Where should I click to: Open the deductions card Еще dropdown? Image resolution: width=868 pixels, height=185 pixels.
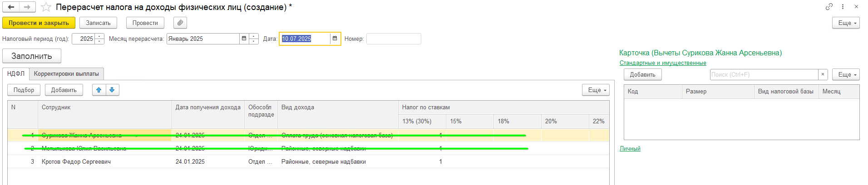(846, 74)
